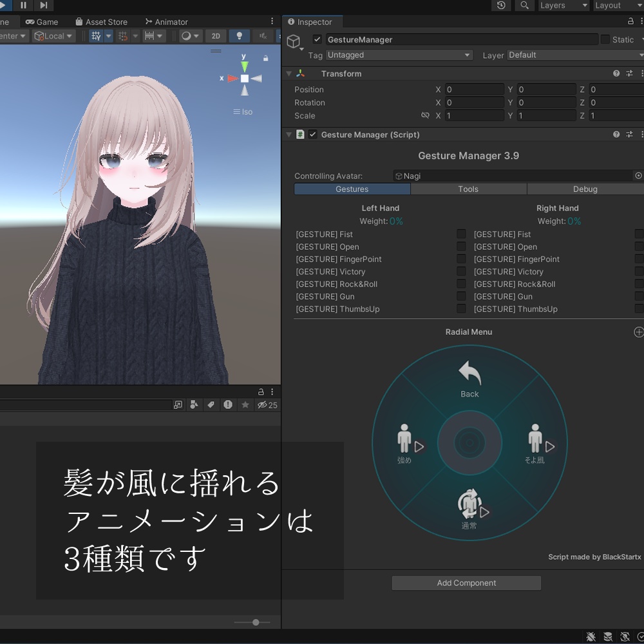
Task: Toggle scene audio mute icon
Action: [x=263, y=36]
